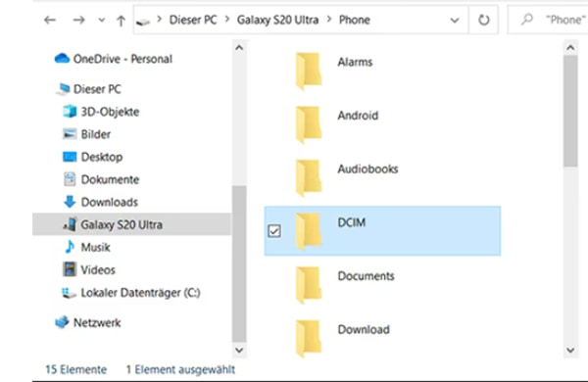
Task: Select the Alarms folder icon
Action: [x=309, y=71]
